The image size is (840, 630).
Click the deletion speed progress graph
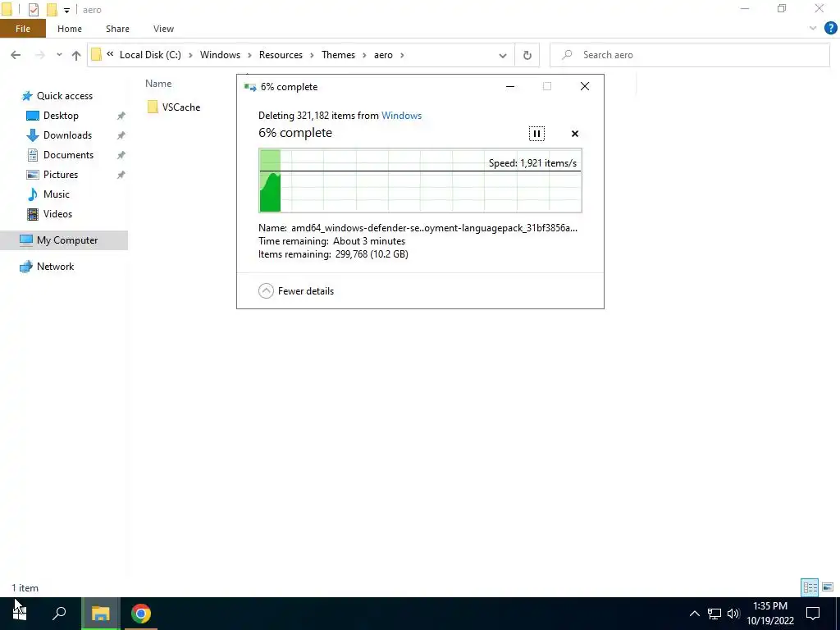(421, 180)
